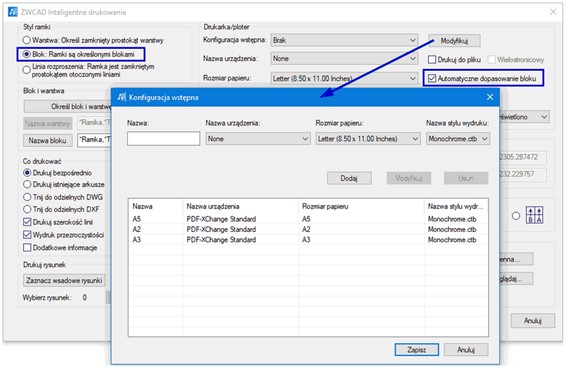Click the Dodaj button
The width and height of the screenshot is (567, 369).
[x=349, y=178]
